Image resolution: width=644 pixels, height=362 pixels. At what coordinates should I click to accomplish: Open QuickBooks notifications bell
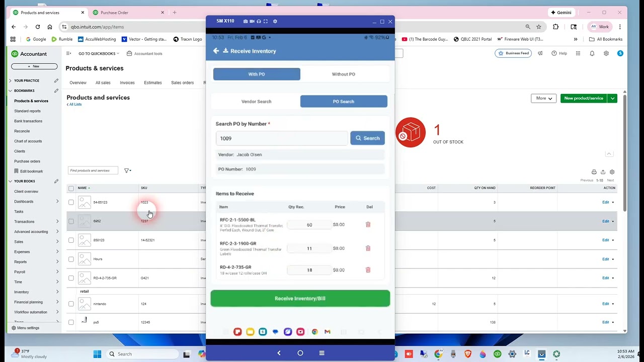[592, 53]
